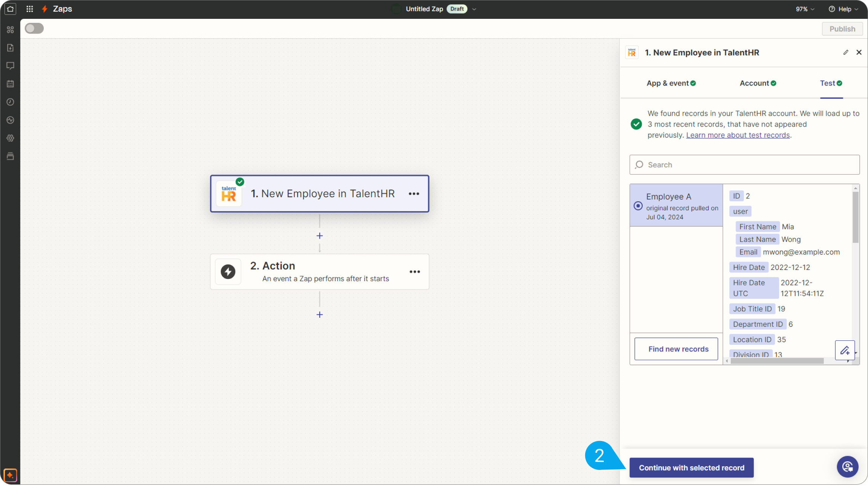Viewport: 868px width, 493px height.
Task: Click Continue with selected record
Action: click(692, 468)
